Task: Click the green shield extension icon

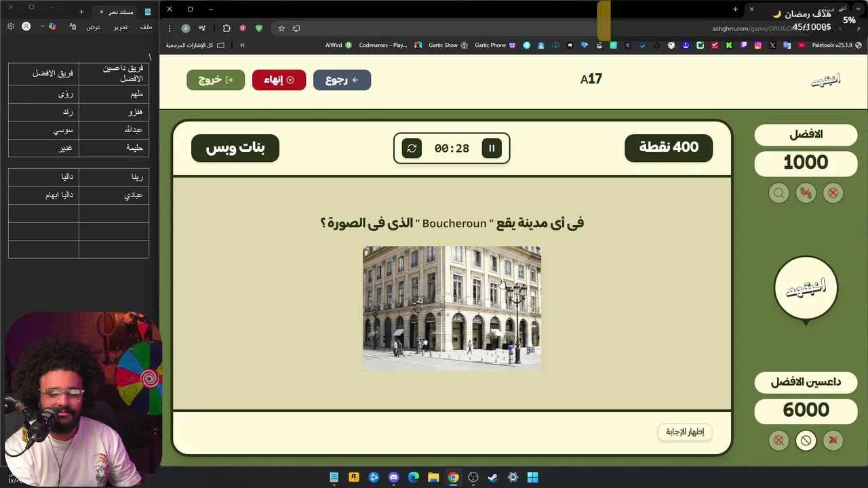Action: pyautogui.click(x=258, y=28)
